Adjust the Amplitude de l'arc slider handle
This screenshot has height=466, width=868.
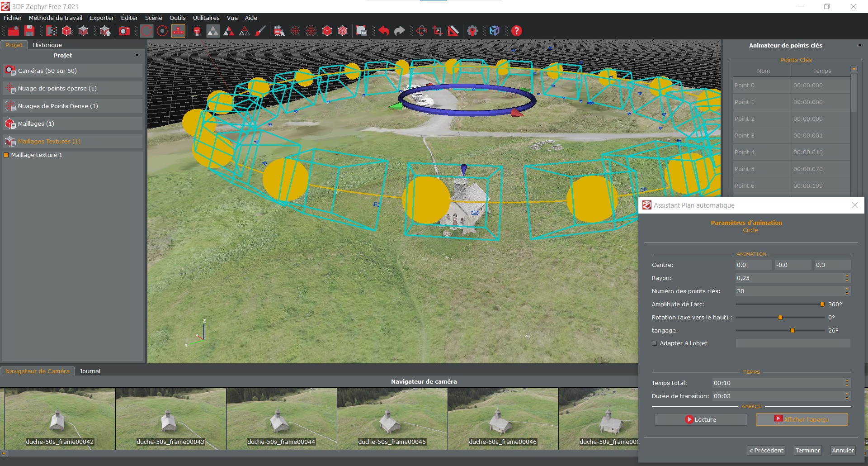click(822, 304)
